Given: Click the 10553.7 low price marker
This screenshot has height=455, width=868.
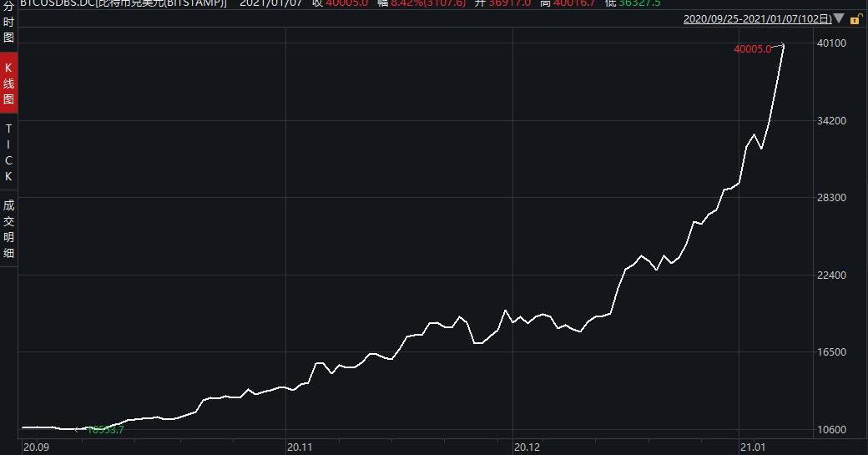Looking at the screenshot, I should [x=105, y=430].
